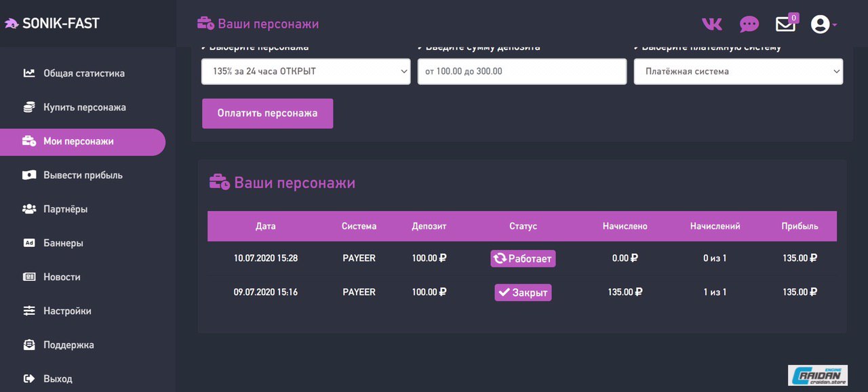Viewport: 868px width, 392px height.
Task: Open the Платёжная система dropdown
Action: coord(738,71)
